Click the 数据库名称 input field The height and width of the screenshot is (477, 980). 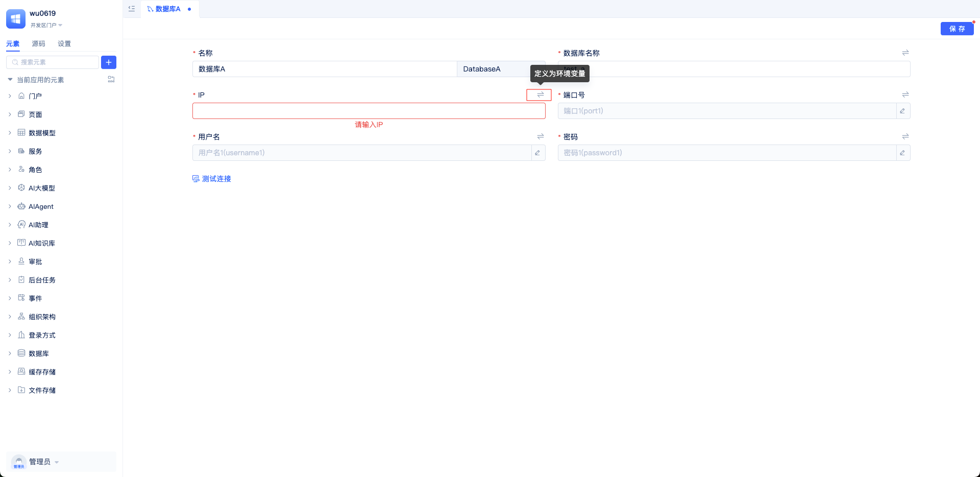pyautogui.click(x=734, y=69)
